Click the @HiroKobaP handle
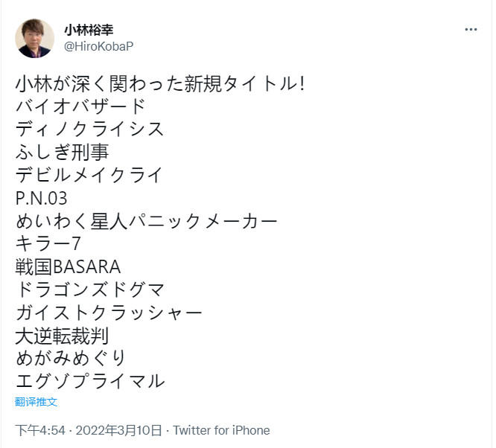This screenshot has width=496, height=448. point(99,46)
